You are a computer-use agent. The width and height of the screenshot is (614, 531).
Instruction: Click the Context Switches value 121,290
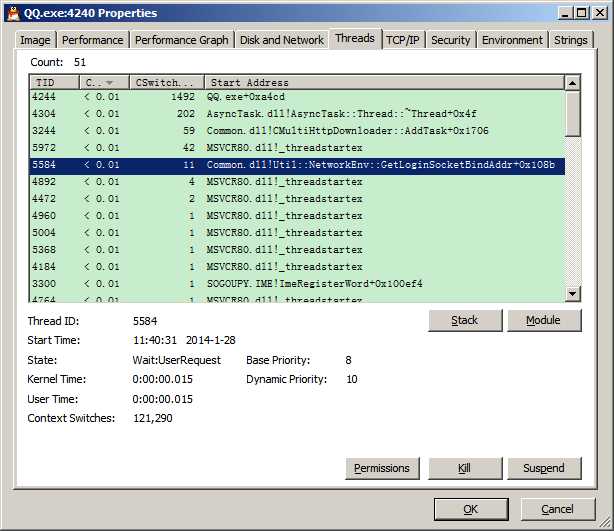(153, 418)
